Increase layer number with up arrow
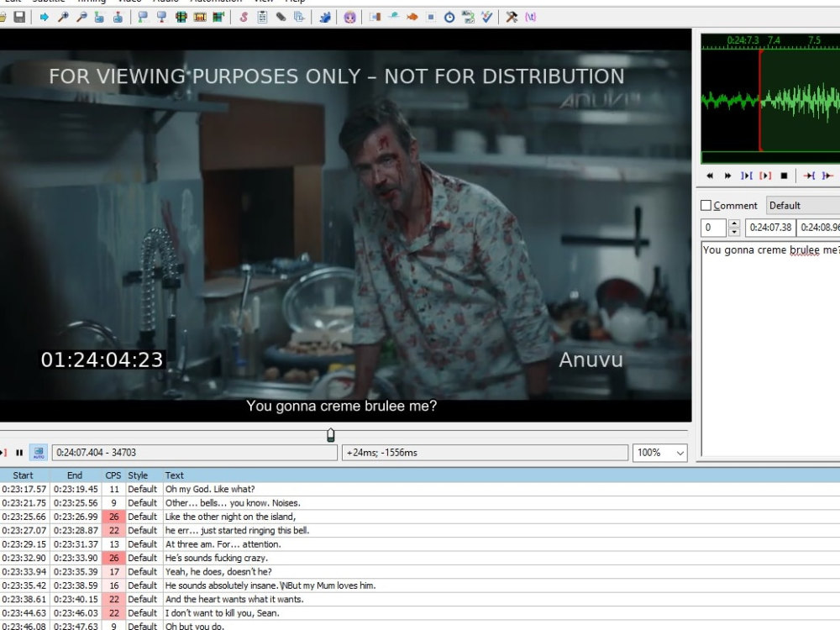This screenshot has width=840, height=630. pyautogui.click(x=734, y=223)
